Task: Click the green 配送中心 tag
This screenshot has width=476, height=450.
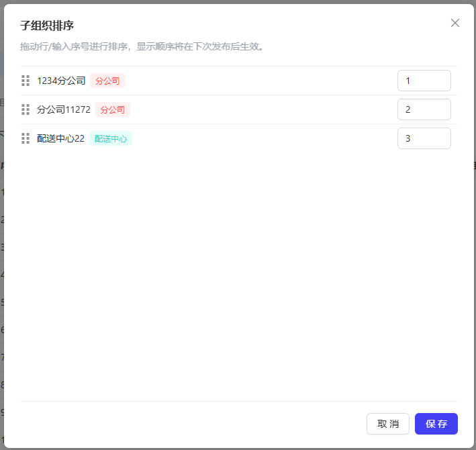Action: pyautogui.click(x=111, y=138)
